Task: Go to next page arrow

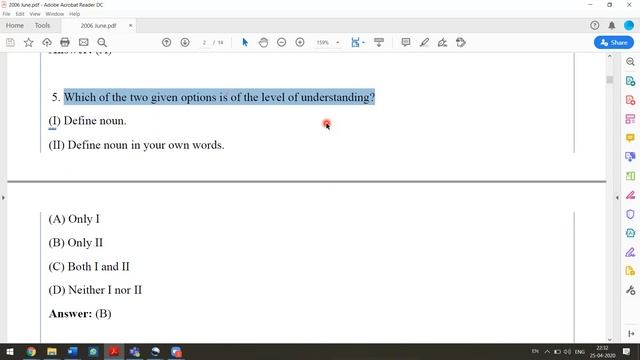Action: [x=185, y=42]
